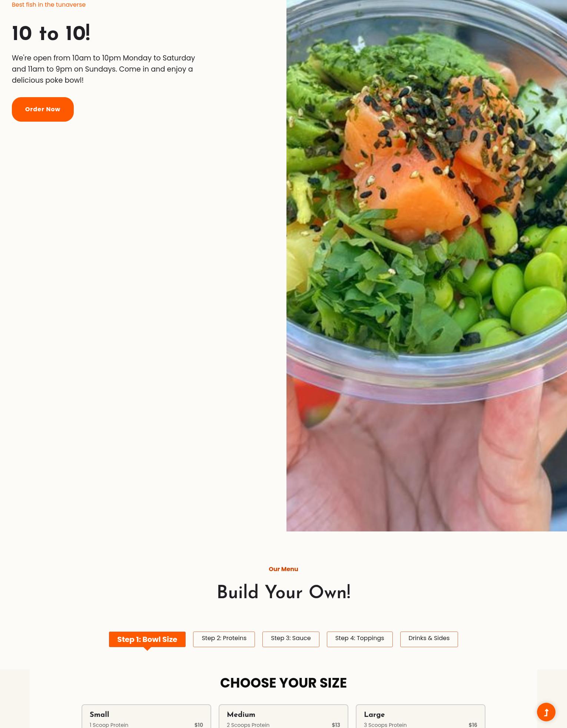Click the Build Your Own! heading
The height and width of the screenshot is (728, 567).
tap(283, 592)
